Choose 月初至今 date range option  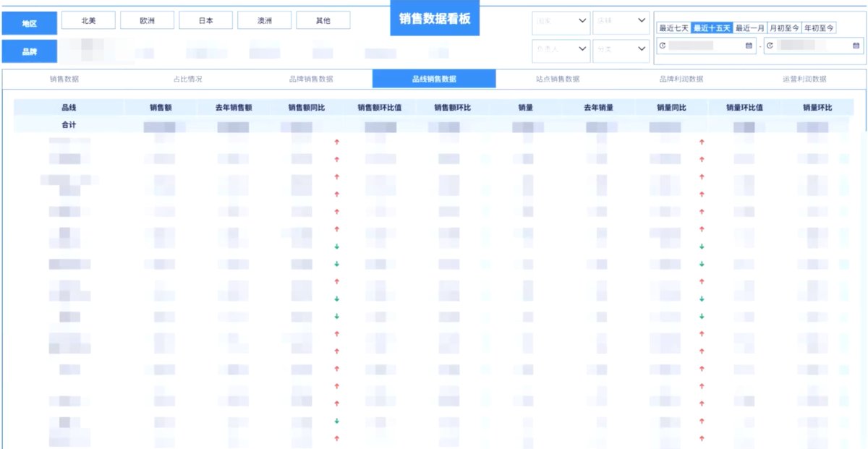pyautogui.click(x=785, y=28)
